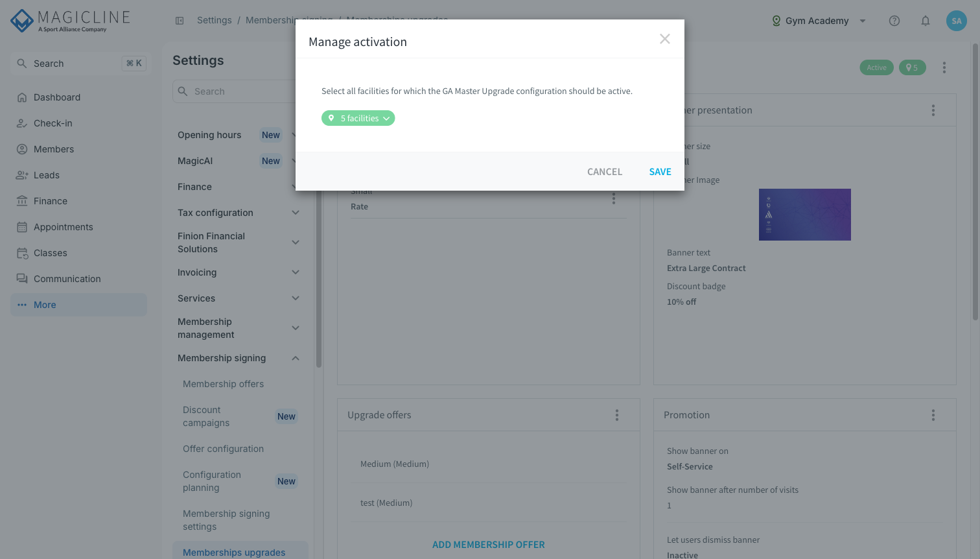This screenshot has height=559, width=980.
Task: Click the banner image thumbnail
Action: (805, 215)
